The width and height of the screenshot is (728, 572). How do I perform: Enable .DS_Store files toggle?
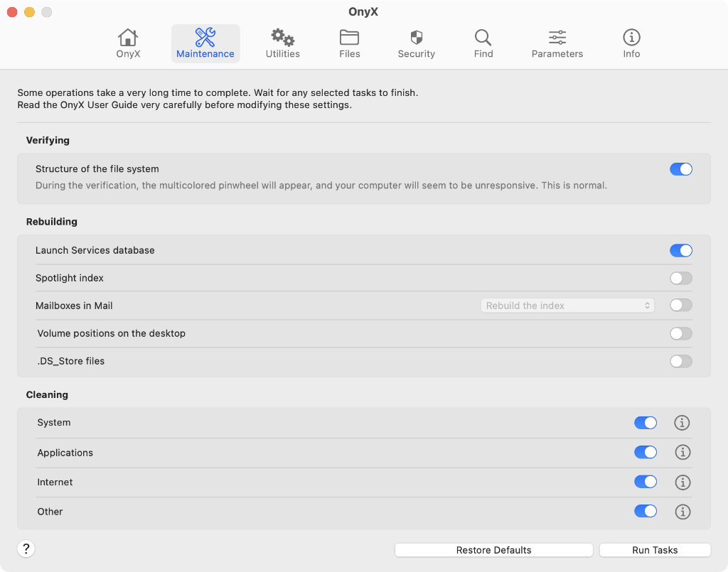[680, 361]
